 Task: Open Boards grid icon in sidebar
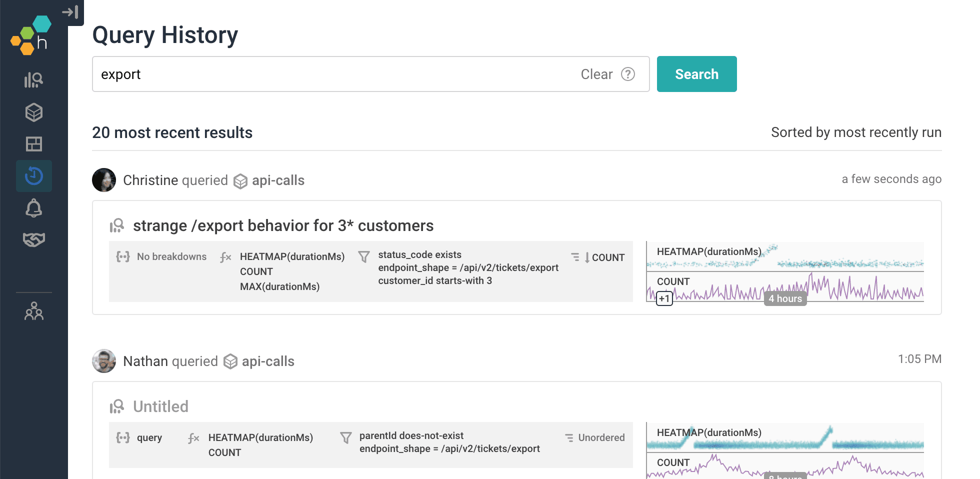tap(33, 144)
